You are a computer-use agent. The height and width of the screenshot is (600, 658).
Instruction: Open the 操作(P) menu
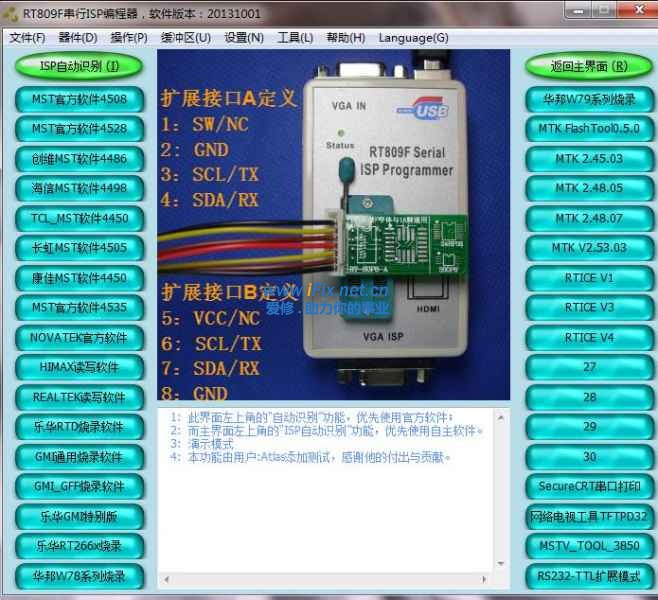pos(129,38)
